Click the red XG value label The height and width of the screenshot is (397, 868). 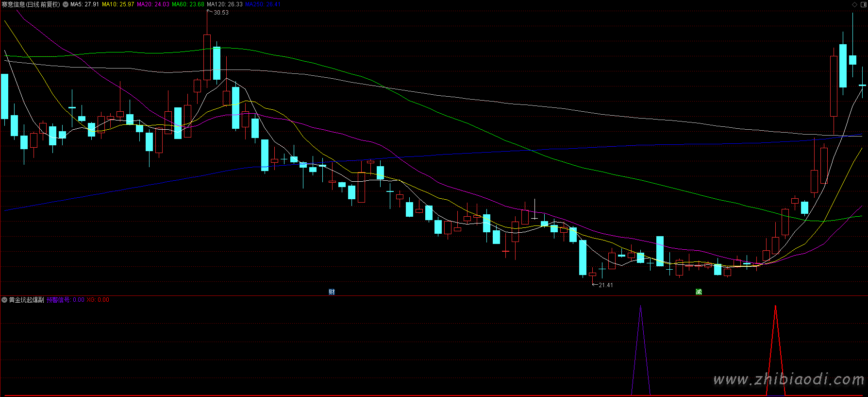click(98, 300)
